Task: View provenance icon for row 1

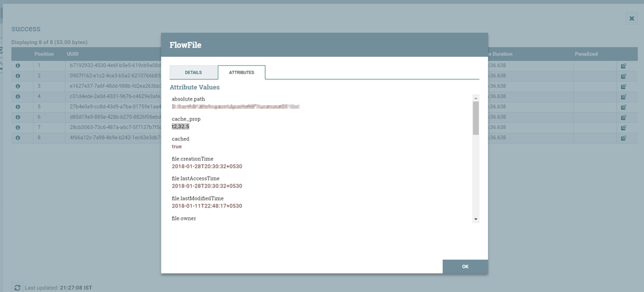Action: pyautogui.click(x=623, y=66)
